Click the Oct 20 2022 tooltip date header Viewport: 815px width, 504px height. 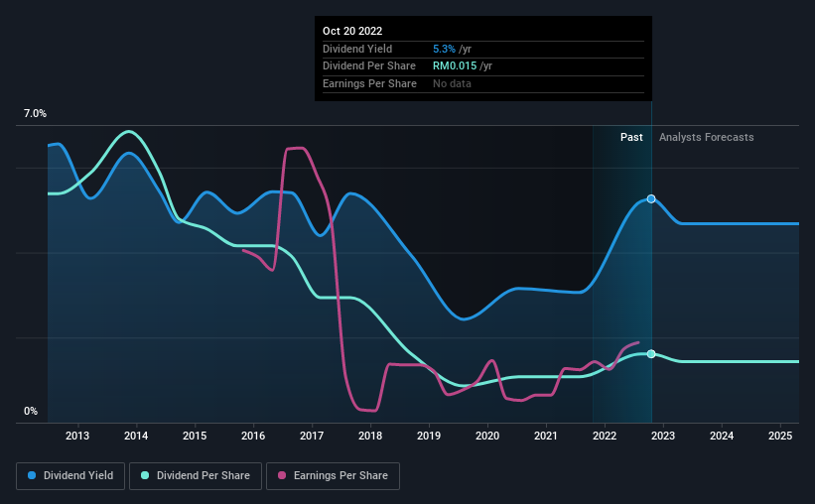pos(352,31)
